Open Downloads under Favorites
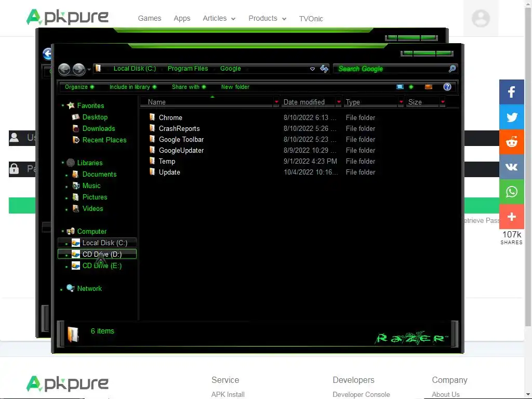This screenshot has height=399, width=532. [x=98, y=129]
